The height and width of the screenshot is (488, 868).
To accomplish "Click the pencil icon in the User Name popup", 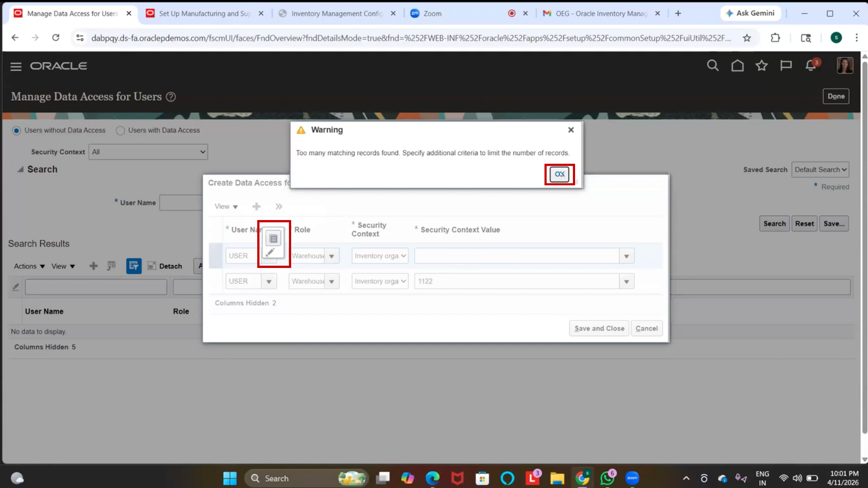I will click(x=270, y=252).
